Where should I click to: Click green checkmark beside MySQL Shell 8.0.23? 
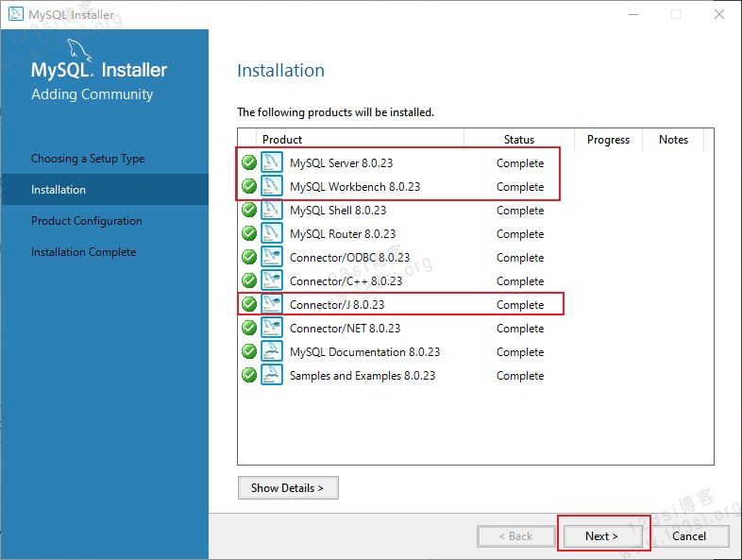tap(249, 210)
